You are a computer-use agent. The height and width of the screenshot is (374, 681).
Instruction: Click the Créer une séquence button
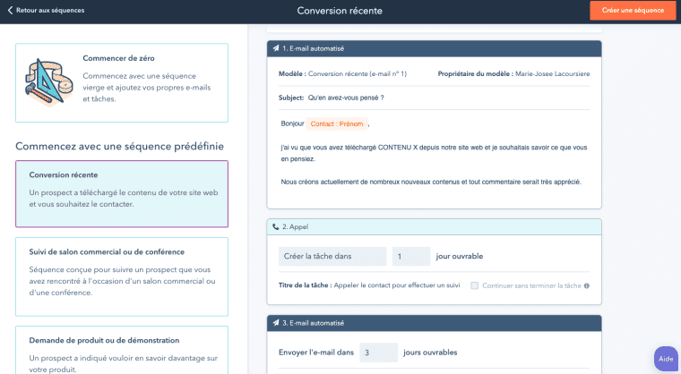(x=632, y=10)
